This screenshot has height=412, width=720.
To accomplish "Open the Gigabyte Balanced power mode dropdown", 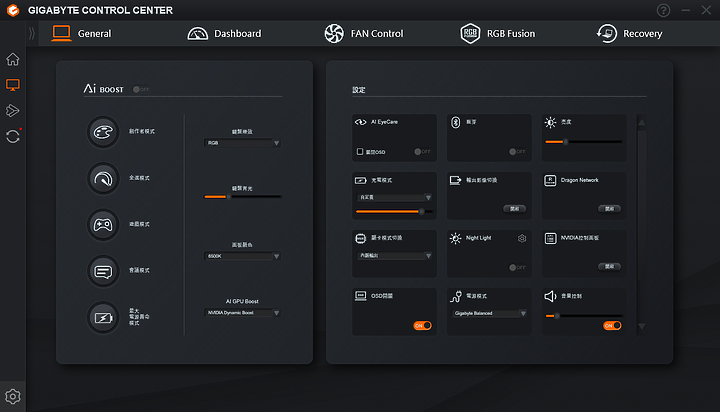I will click(x=489, y=313).
